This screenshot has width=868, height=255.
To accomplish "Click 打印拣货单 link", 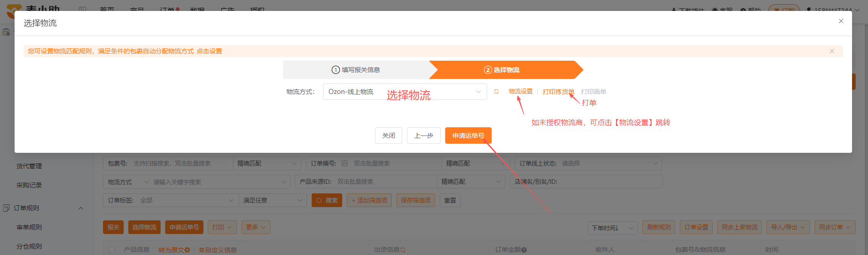I will 558,92.
